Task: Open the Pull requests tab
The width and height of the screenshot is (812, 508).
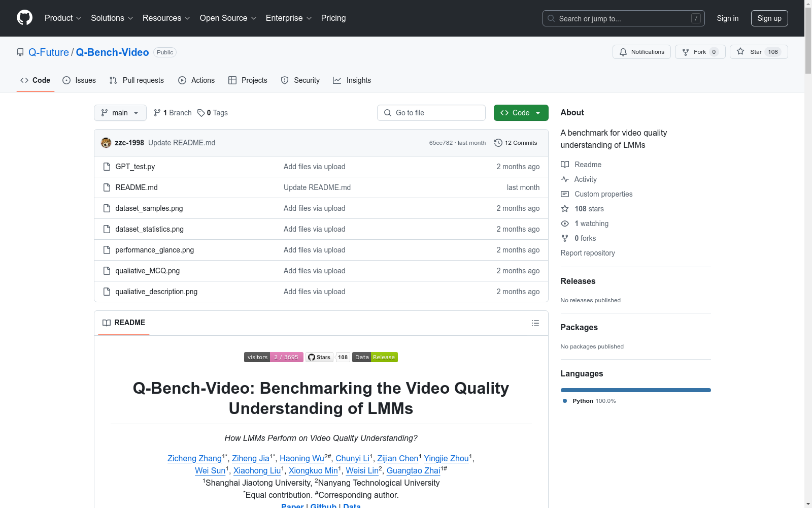Action: coord(137,80)
